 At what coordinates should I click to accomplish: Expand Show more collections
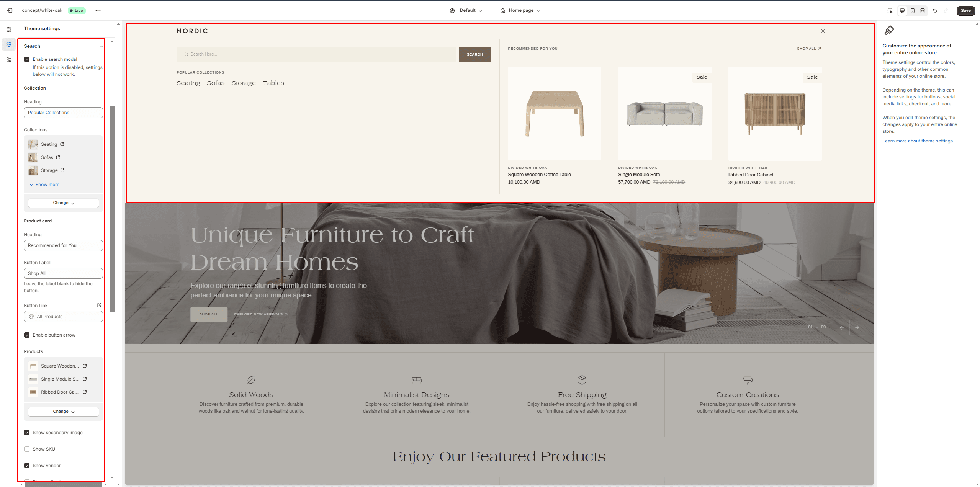click(44, 185)
